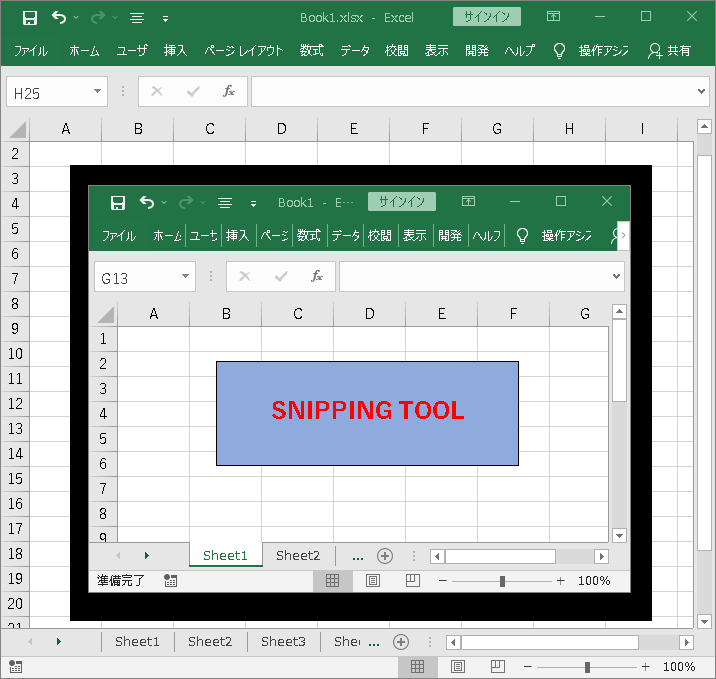Click the 共有 share button
This screenshot has width=716, height=679.
point(669,50)
